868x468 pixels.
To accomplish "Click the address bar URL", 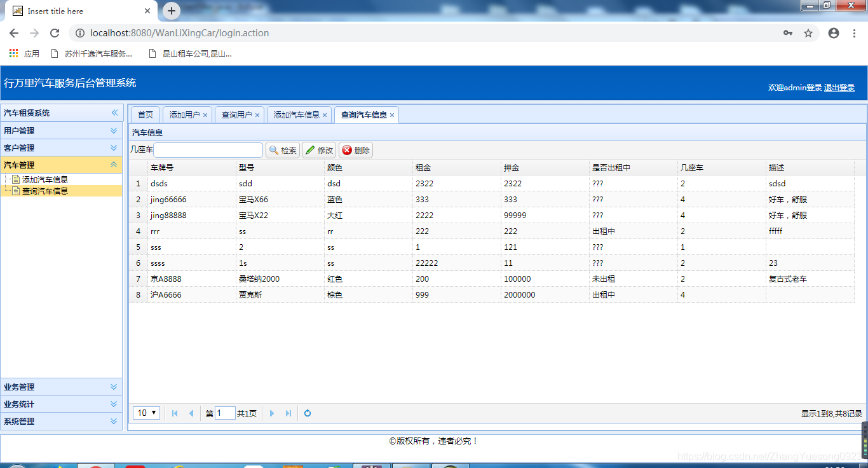I will tap(179, 33).
